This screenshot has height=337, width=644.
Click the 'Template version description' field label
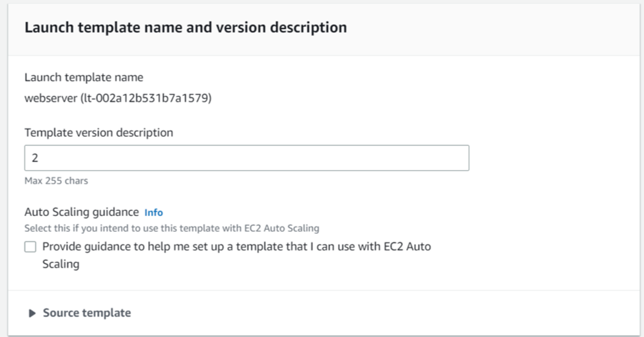tap(98, 133)
